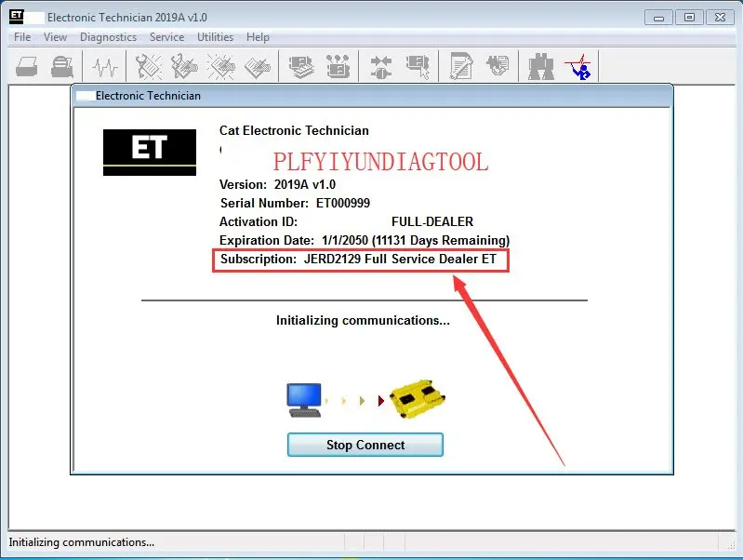Image resolution: width=743 pixels, height=560 pixels.
Task: Click the Print toolbar icon
Action: pyautogui.click(x=27, y=66)
